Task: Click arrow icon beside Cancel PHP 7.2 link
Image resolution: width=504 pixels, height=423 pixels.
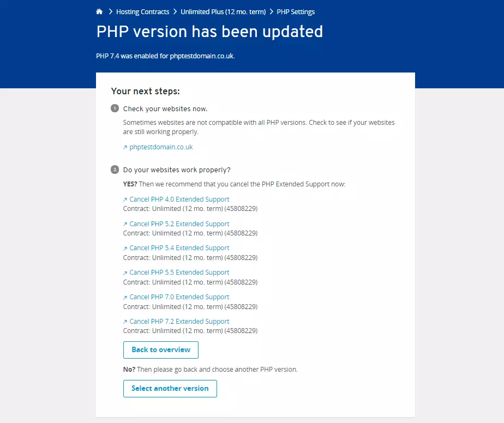Action: (x=125, y=322)
